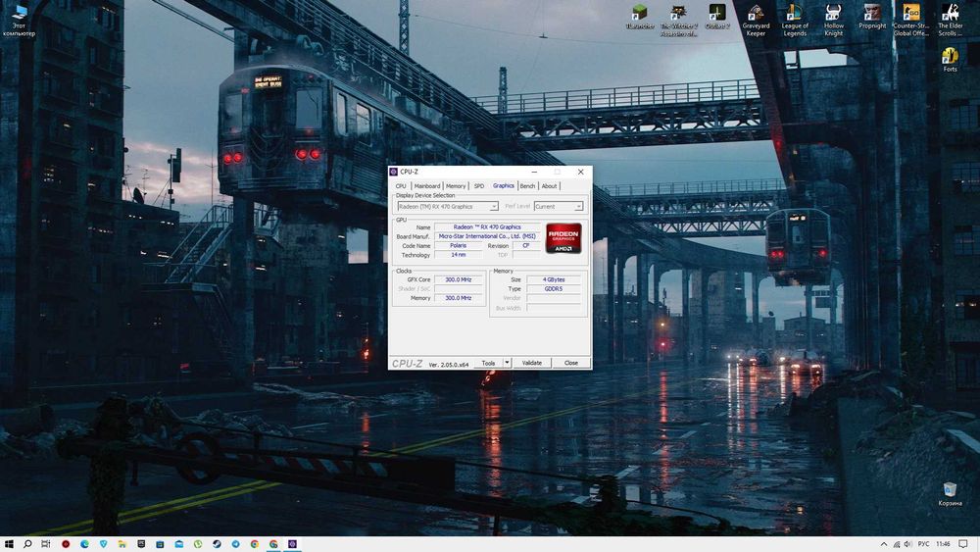Click the CPU-Z title bar icon
980x552 pixels.
point(394,172)
